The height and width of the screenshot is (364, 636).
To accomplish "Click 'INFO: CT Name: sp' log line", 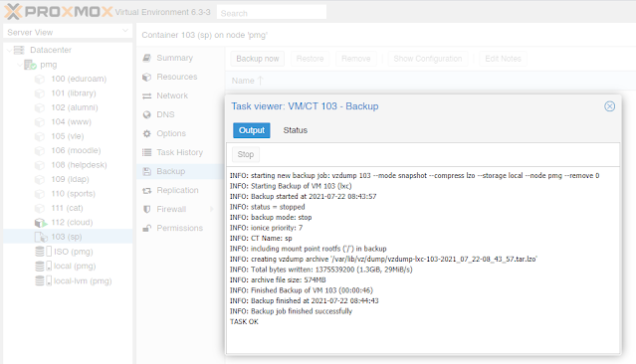I will tap(261, 239).
